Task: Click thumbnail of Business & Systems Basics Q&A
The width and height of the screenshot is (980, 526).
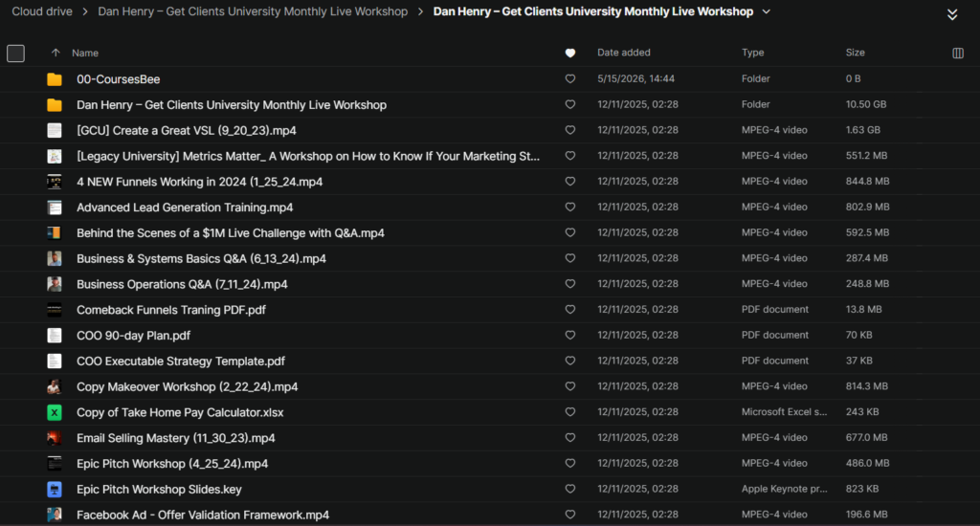Action: coord(55,258)
